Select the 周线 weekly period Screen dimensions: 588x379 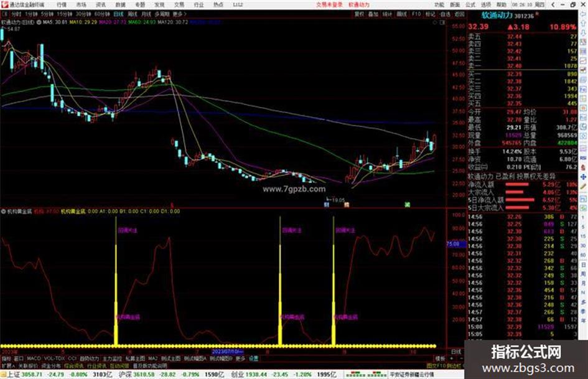point(133,14)
